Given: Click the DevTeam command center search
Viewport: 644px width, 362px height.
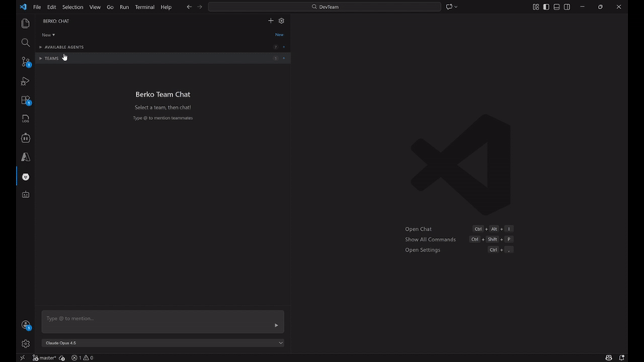Looking at the screenshot, I should 324,6.
